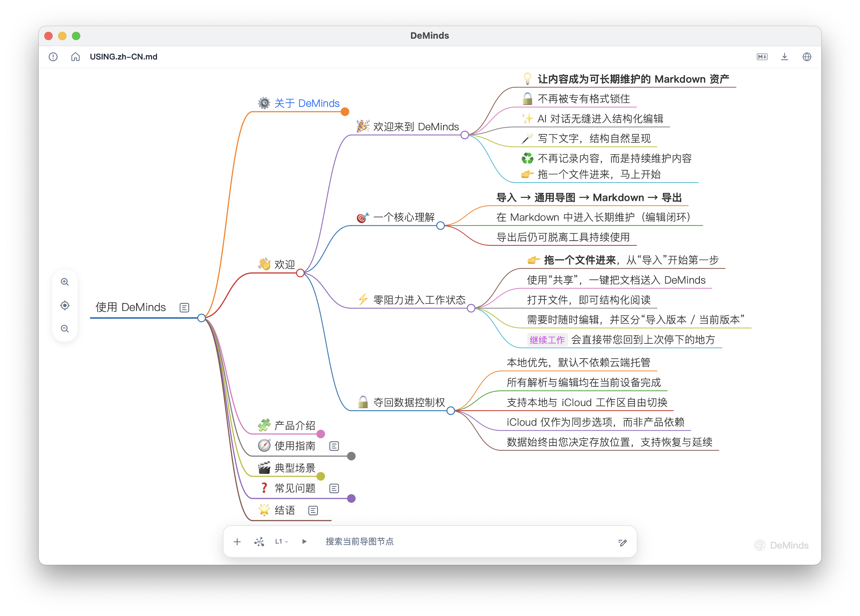Select the 使用指南 node
This screenshot has width=860, height=616.
tap(286, 446)
